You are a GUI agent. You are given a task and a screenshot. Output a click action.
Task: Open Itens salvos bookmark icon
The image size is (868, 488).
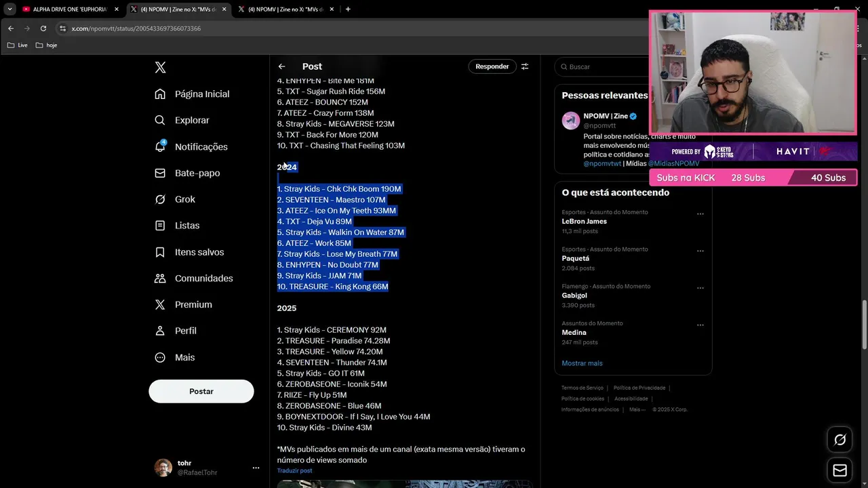160,252
